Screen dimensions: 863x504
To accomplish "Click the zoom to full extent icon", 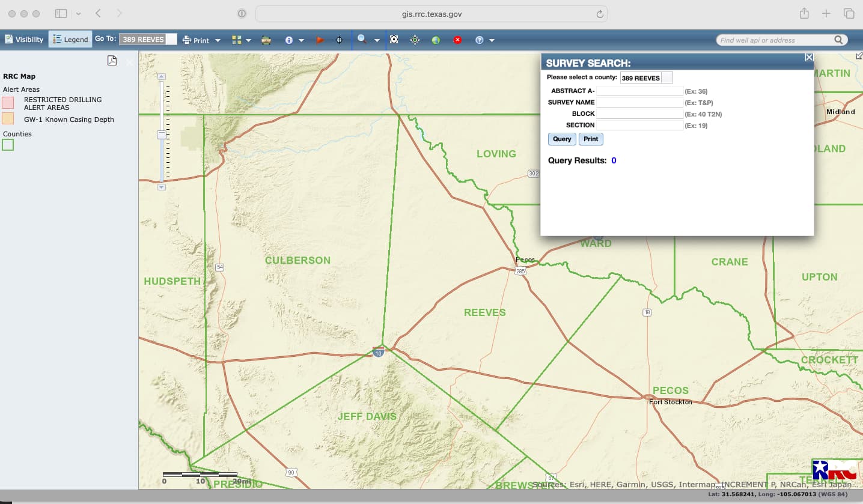I will click(x=394, y=40).
